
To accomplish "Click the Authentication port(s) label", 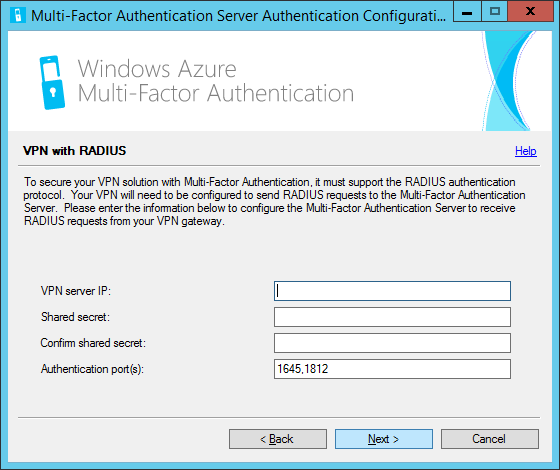I will (x=92, y=369).
